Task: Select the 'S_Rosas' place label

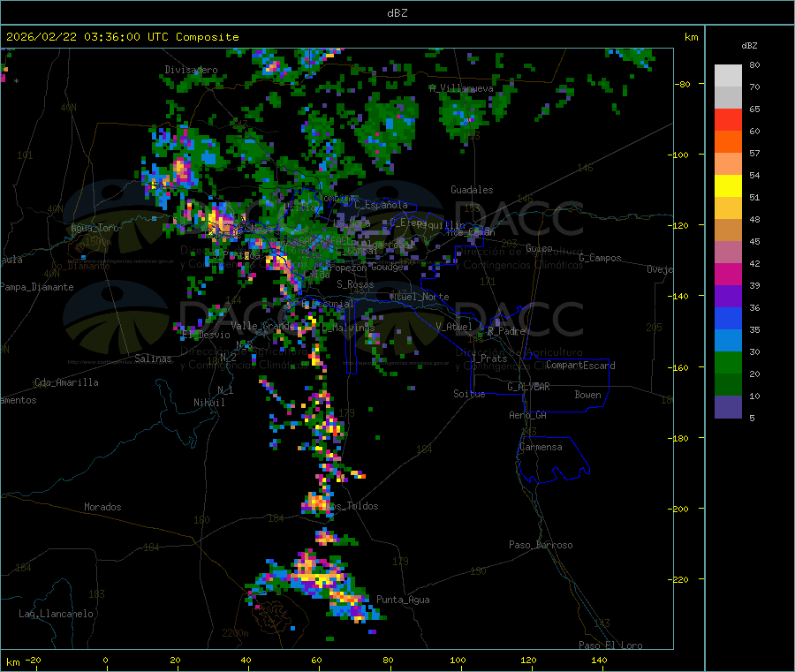Action: [x=355, y=284]
